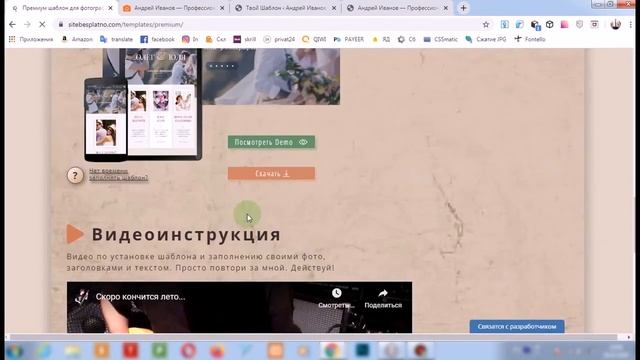
Task: Click the cube extension icon in toolbar
Action: pyautogui.click(x=549, y=24)
